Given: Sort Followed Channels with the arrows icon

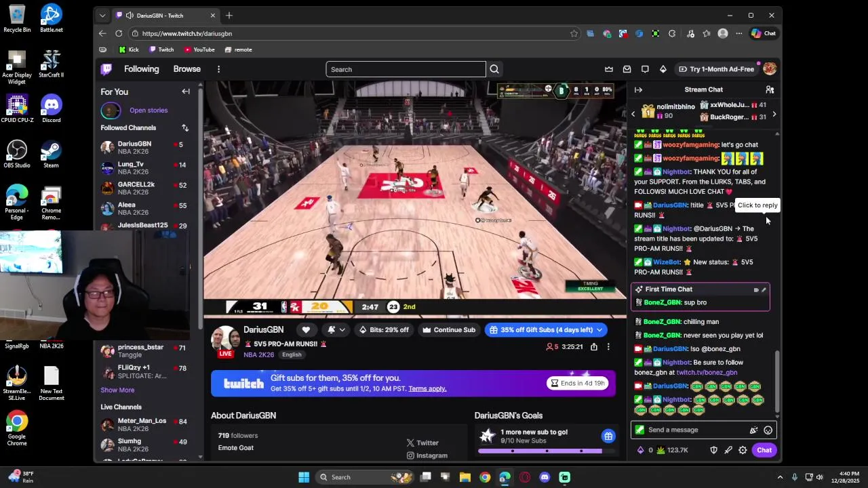Looking at the screenshot, I should [x=185, y=127].
